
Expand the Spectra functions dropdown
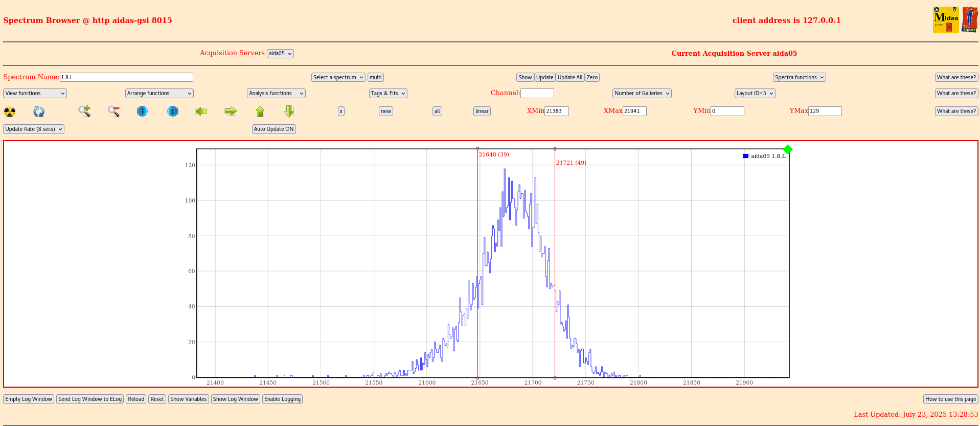tap(800, 77)
